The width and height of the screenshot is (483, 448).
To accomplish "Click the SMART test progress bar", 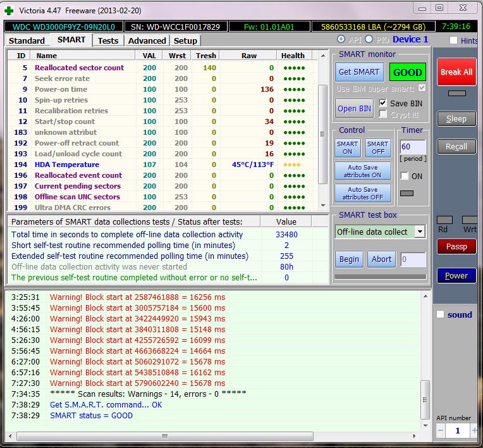I will (381, 277).
